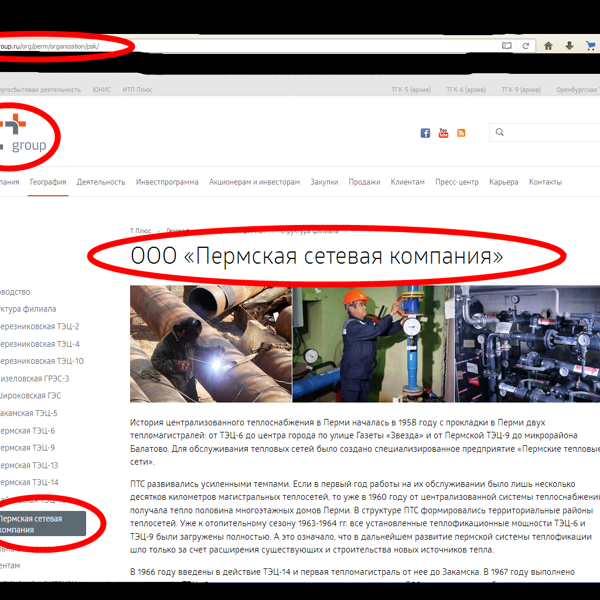Click the worker in orange helmet photo
Viewport: 600px width, 600px height.
373,344
